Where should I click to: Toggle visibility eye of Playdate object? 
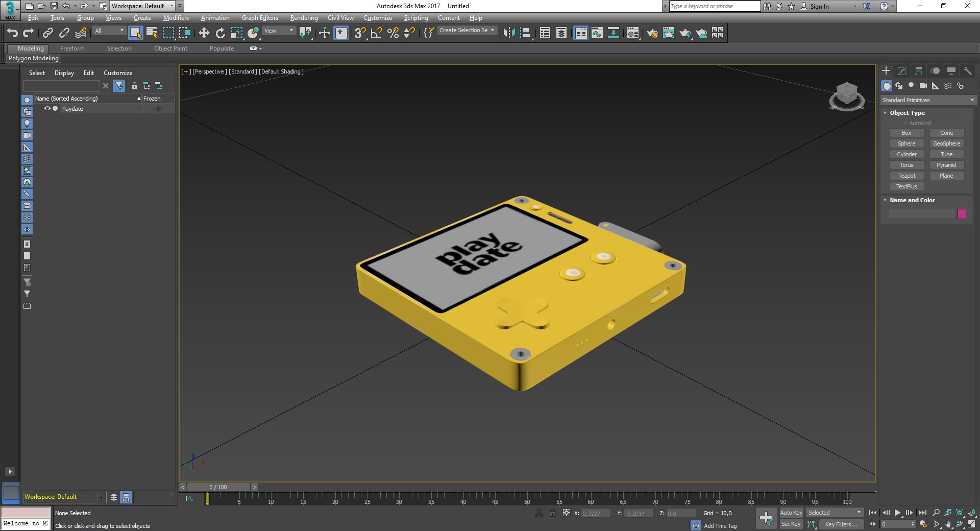[x=47, y=109]
